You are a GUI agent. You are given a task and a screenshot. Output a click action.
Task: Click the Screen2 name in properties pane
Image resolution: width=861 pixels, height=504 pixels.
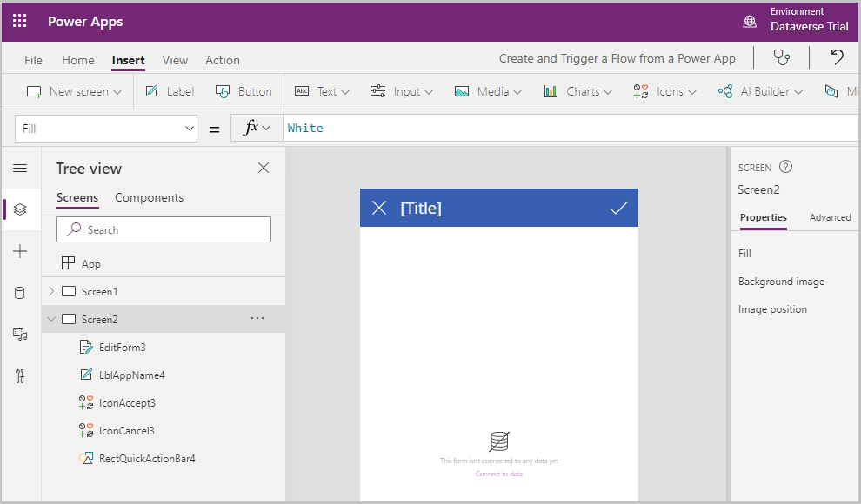(x=758, y=189)
